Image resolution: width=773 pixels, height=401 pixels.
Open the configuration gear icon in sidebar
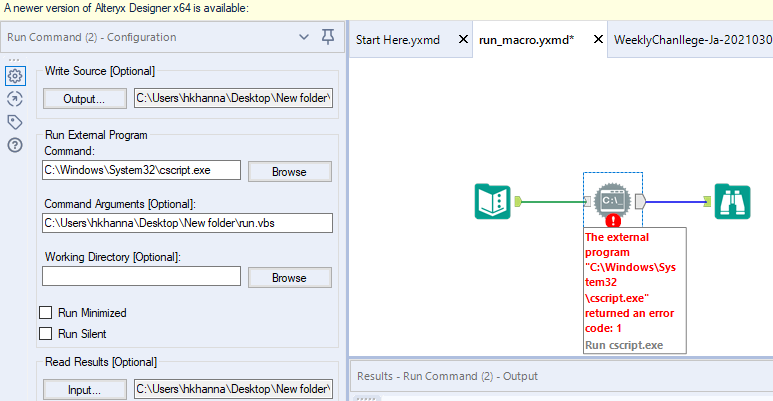[15, 76]
